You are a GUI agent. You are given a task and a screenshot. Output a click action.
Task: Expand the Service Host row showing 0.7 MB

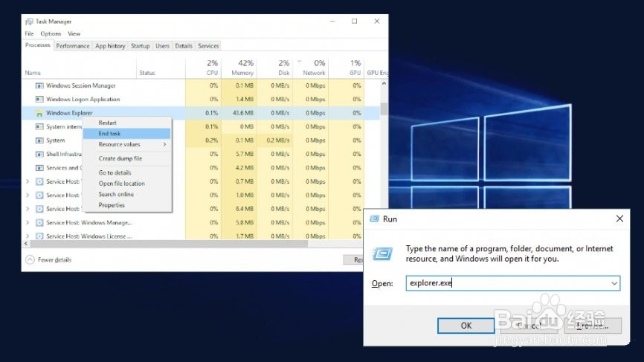pos(28,181)
